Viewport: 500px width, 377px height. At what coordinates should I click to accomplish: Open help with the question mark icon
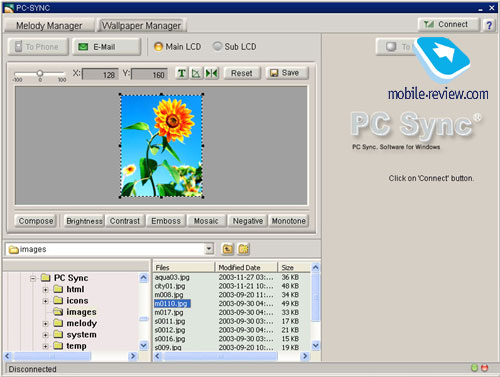[x=489, y=25]
